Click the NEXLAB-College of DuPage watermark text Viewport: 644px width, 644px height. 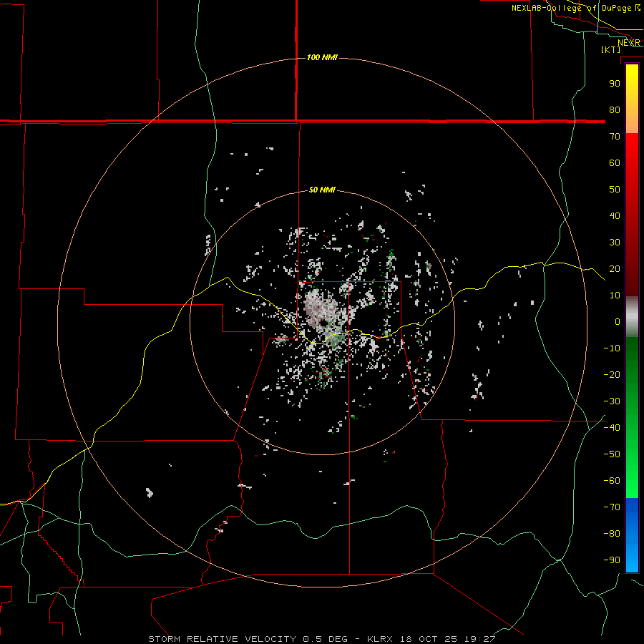click(575, 8)
